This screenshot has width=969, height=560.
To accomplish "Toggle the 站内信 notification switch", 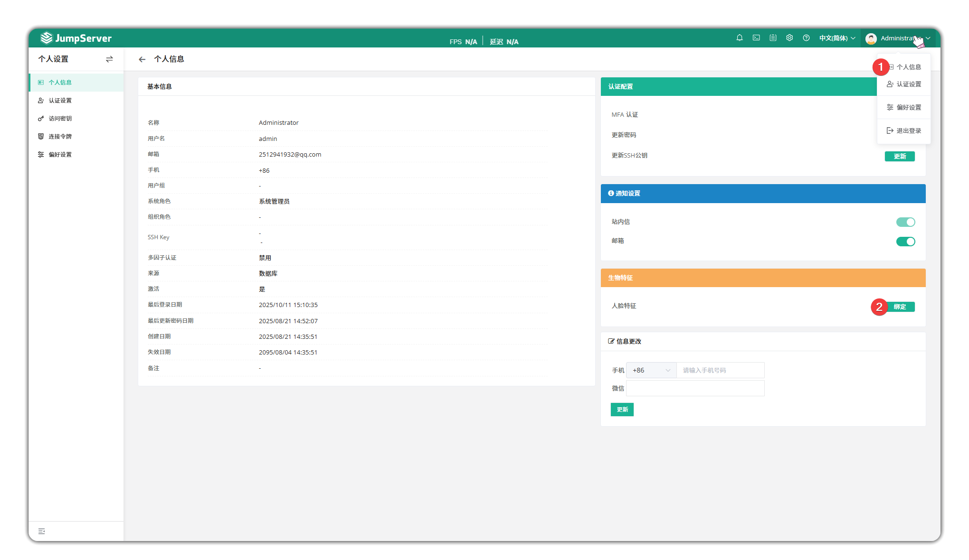I will 905,222.
